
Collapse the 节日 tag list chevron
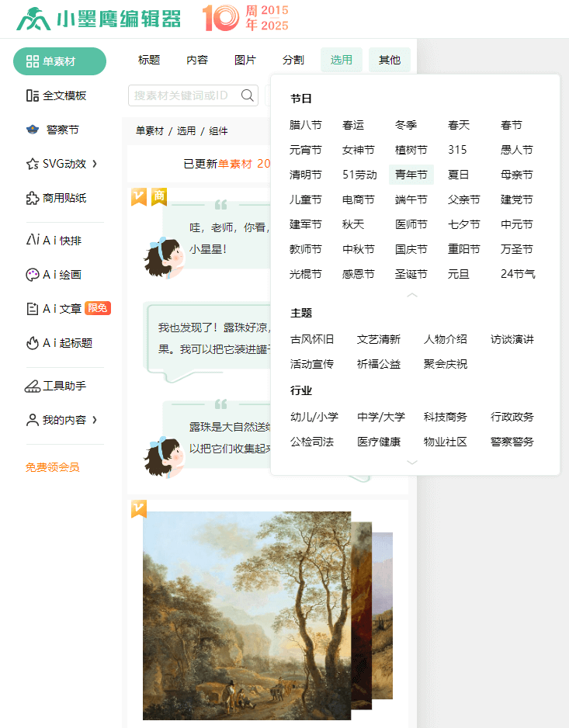pyautogui.click(x=412, y=295)
